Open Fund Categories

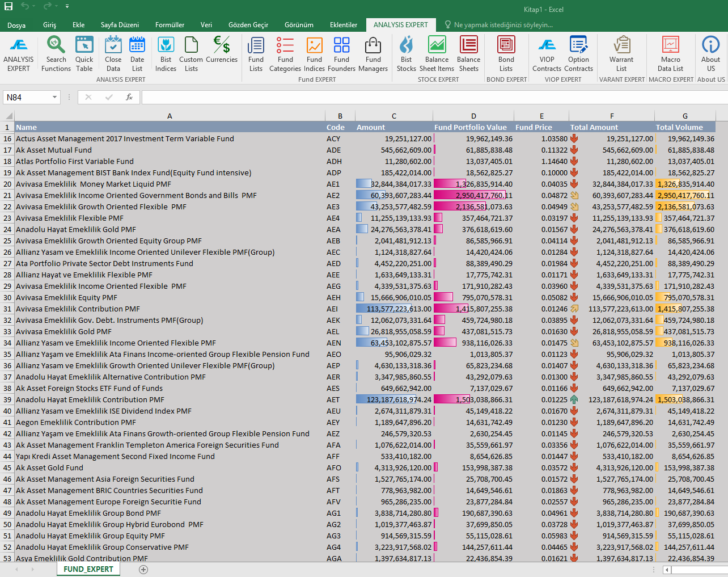click(285, 54)
